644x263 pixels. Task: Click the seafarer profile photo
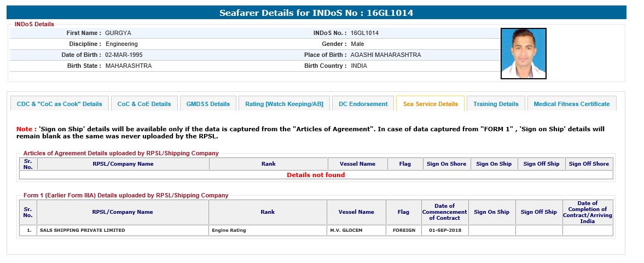(x=523, y=54)
